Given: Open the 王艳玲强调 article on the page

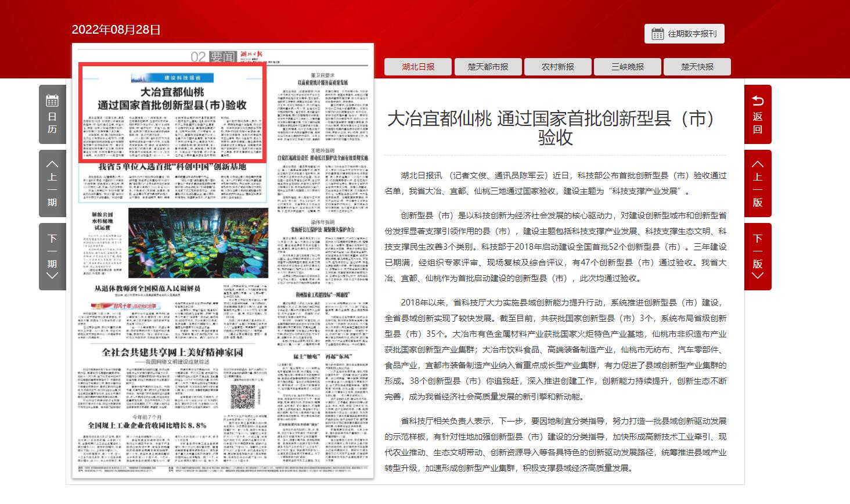Looking at the screenshot, I should pos(322,154).
